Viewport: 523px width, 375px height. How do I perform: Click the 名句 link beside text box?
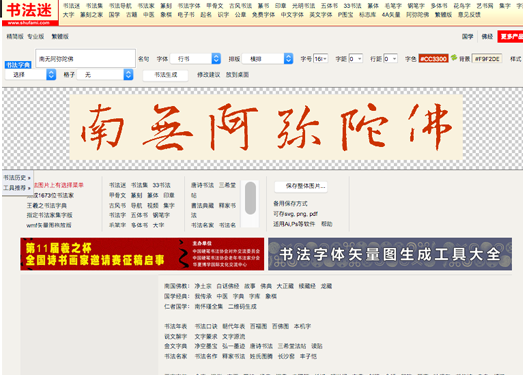(144, 59)
